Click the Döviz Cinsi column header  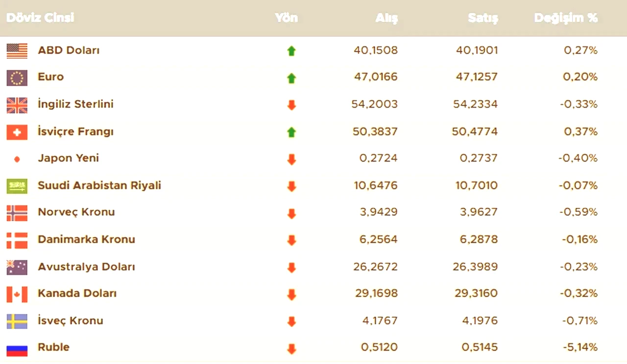tap(40, 18)
